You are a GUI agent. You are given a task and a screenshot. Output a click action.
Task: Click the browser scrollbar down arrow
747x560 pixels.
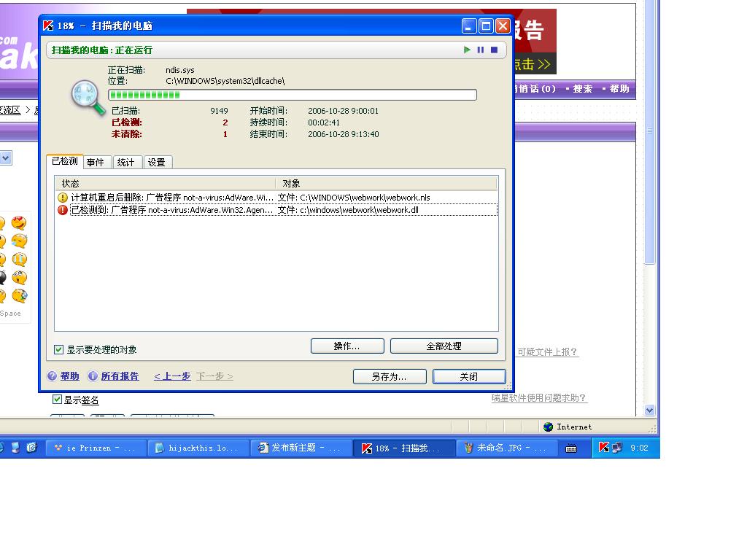pyautogui.click(x=649, y=410)
